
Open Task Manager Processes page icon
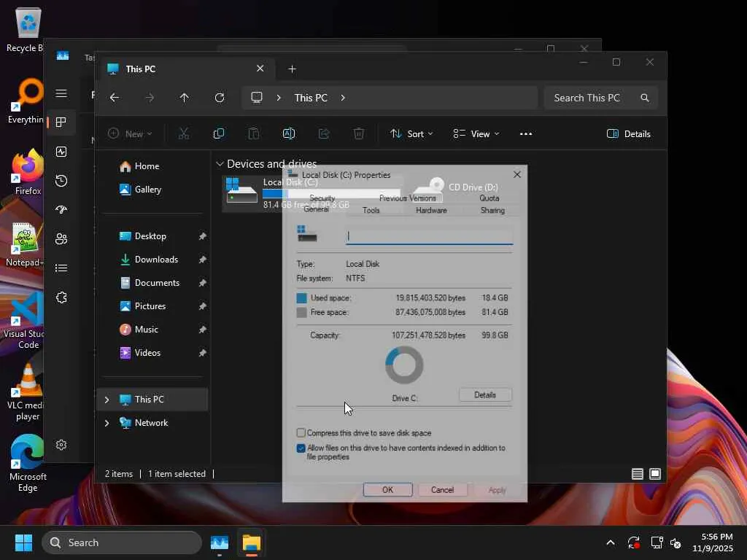click(61, 122)
